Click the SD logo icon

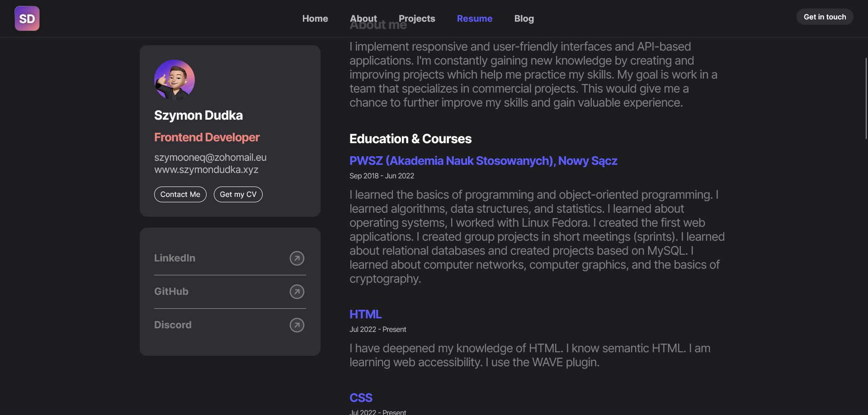[27, 18]
